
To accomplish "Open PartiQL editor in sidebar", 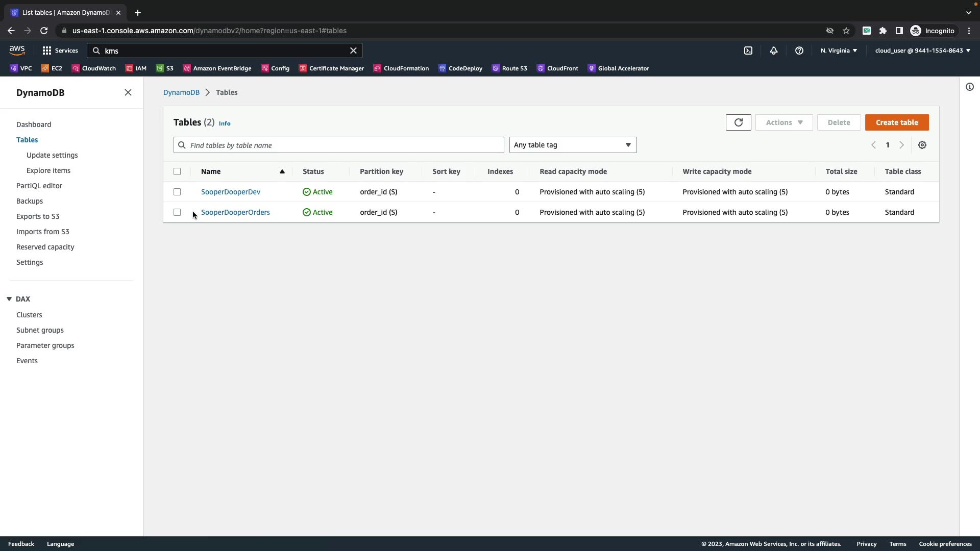I will pos(39,186).
